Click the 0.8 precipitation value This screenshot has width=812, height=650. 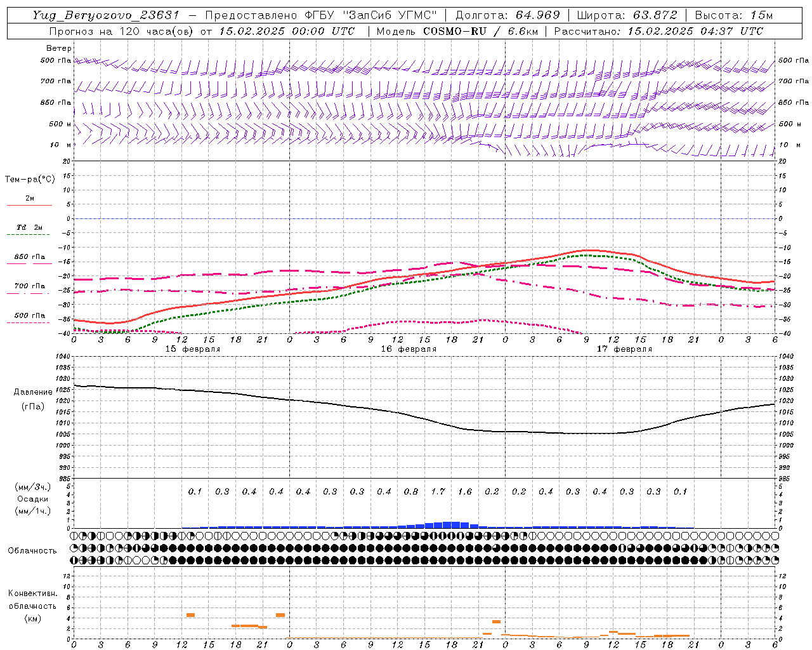tap(411, 491)
